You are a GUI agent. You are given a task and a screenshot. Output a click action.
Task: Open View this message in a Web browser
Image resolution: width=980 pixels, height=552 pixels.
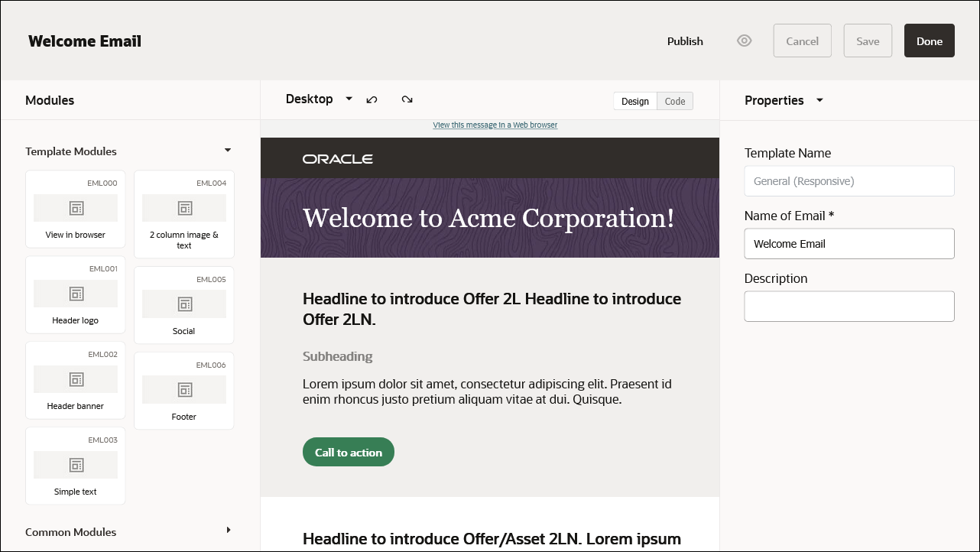coord(495,125)
